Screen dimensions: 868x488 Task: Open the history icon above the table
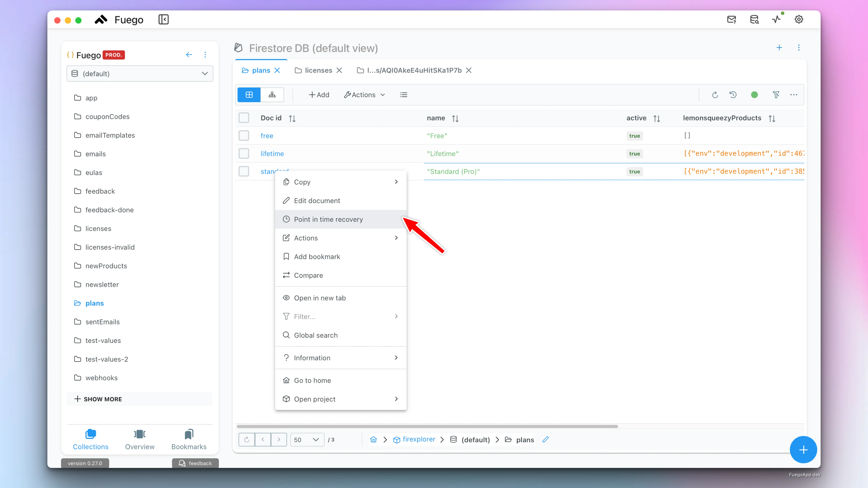pos(733,95)
